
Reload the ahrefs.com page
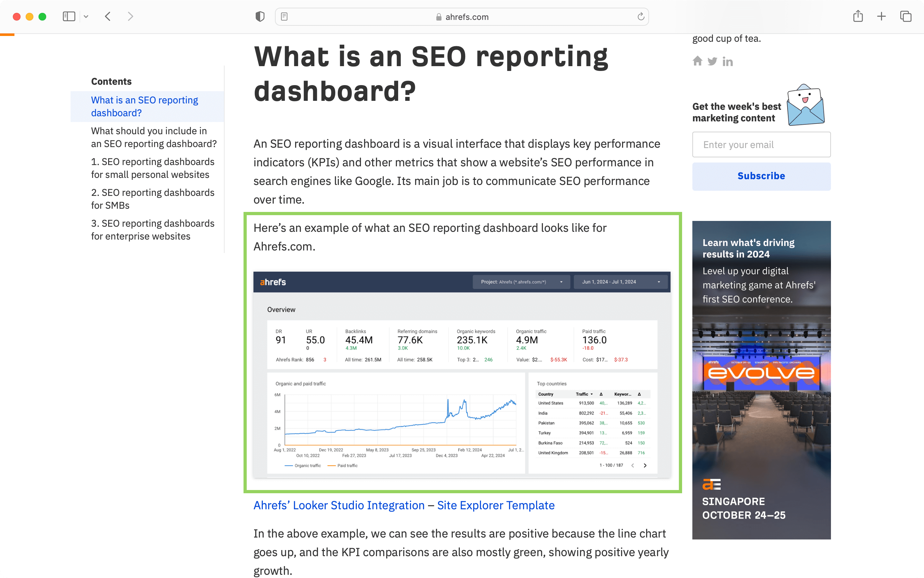[641, 16]
